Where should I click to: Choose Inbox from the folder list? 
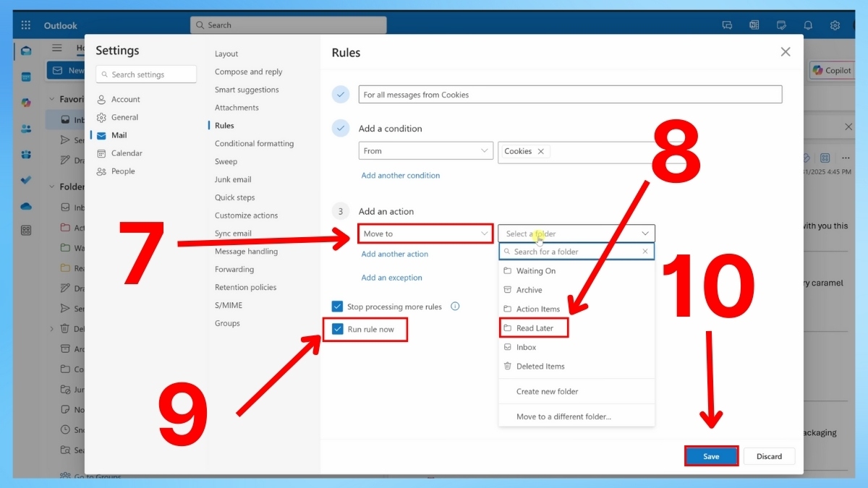pos(576,347)
